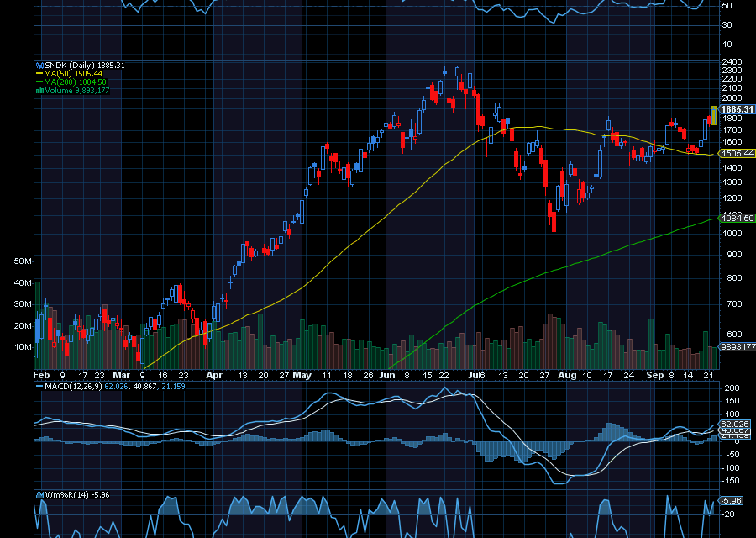This screenshot has height=538, width=756.
Task: Click the 9893177 volume value tag
Action: point(738,346)
